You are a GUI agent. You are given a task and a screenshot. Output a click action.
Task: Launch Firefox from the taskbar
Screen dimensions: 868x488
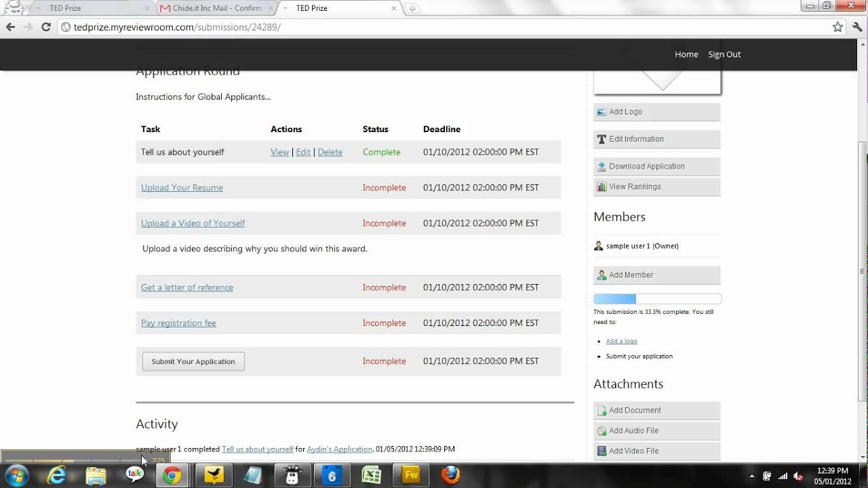point(450,475)
